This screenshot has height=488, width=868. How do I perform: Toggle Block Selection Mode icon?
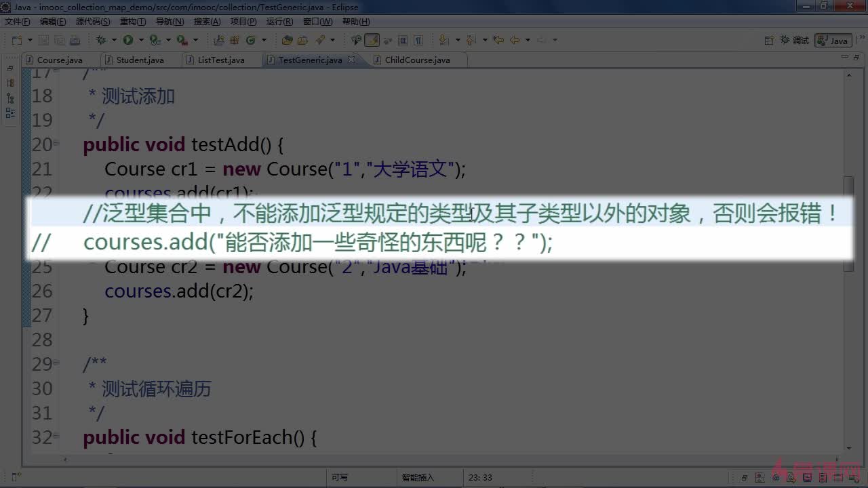pos(403,40)
